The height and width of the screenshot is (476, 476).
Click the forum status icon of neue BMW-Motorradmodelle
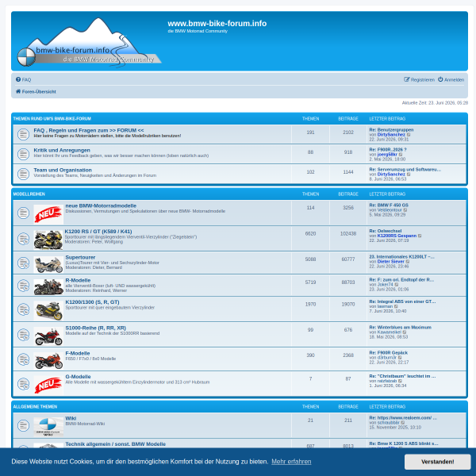tap(23, 213)
